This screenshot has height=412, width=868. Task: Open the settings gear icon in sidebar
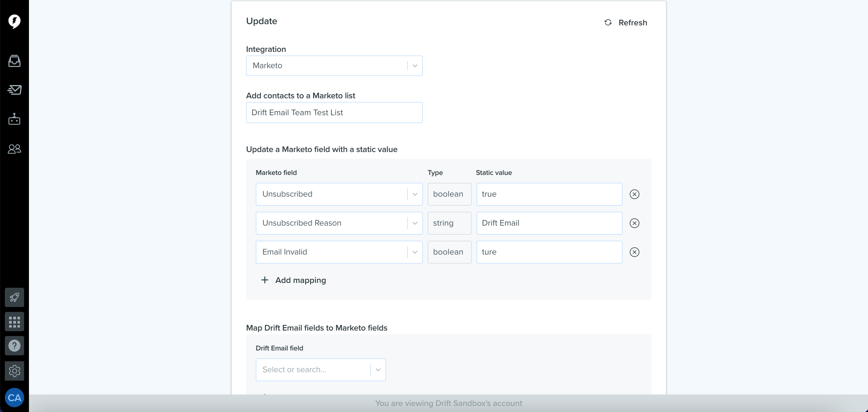pos(14,371)
